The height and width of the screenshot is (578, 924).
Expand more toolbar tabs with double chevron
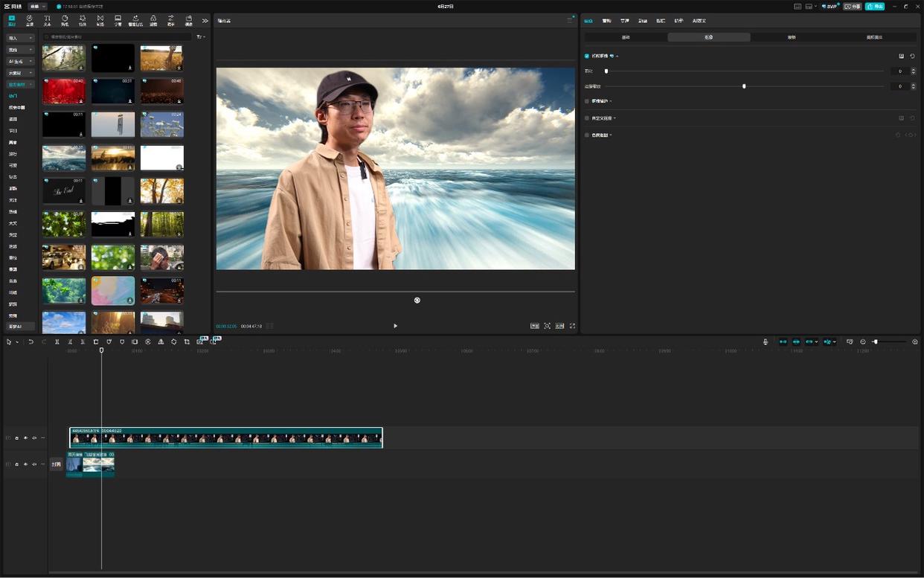[205, 20]
